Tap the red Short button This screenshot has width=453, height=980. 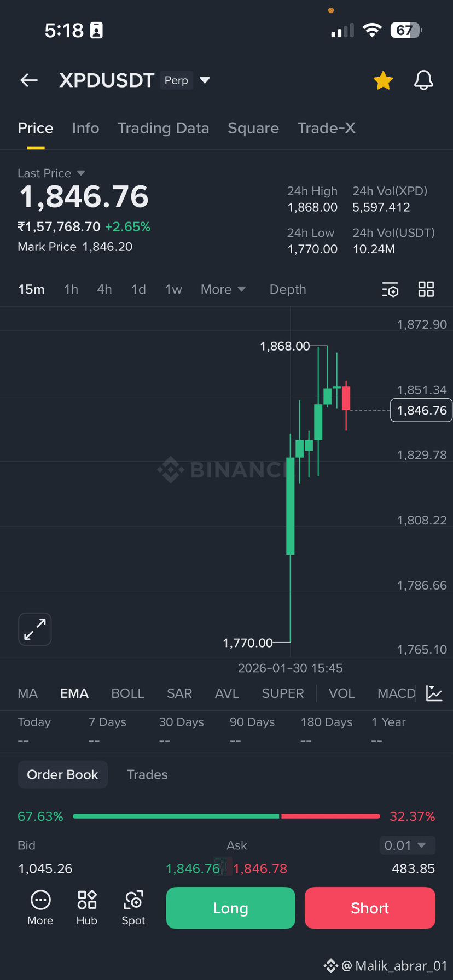(x=370, y=908)
